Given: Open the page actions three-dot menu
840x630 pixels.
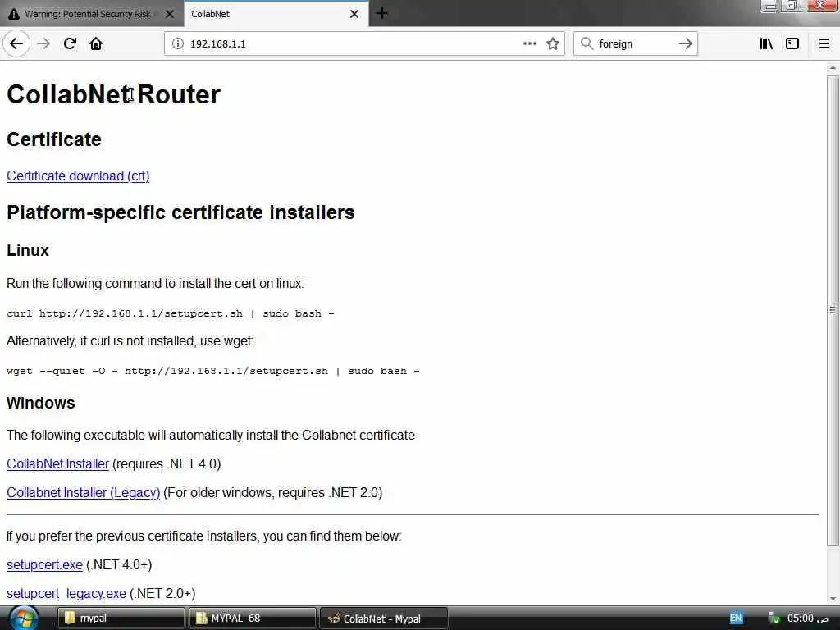Looking at the screenshot, I should 529,43.
